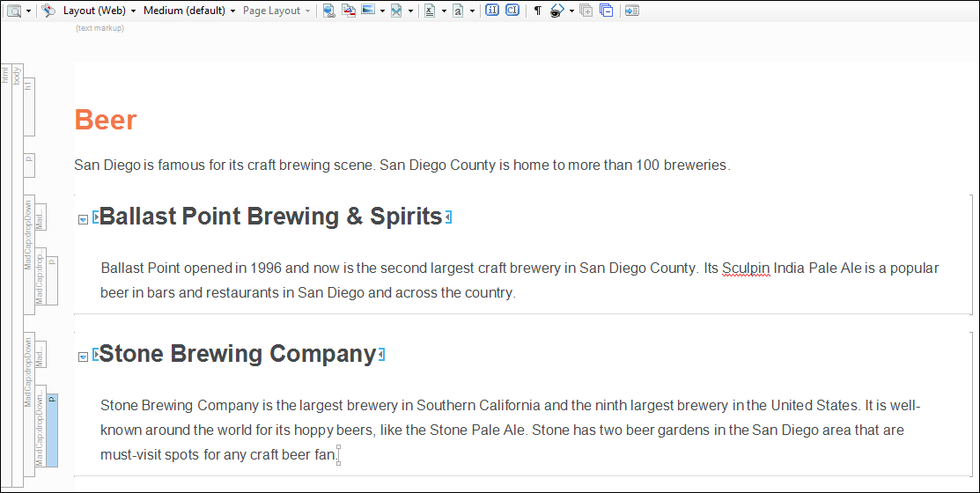The width and height of the screenshot is (980, 493).
Task: Click the intro sentence about San Diego breweries
Action: pyautogui.click(x=402, y=165)
